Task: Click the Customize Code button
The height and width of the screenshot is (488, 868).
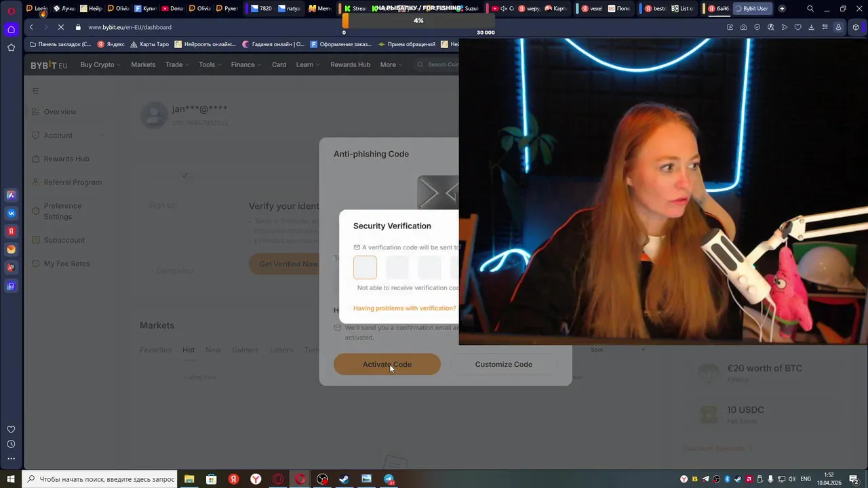Action: click(x=503, y=365)
